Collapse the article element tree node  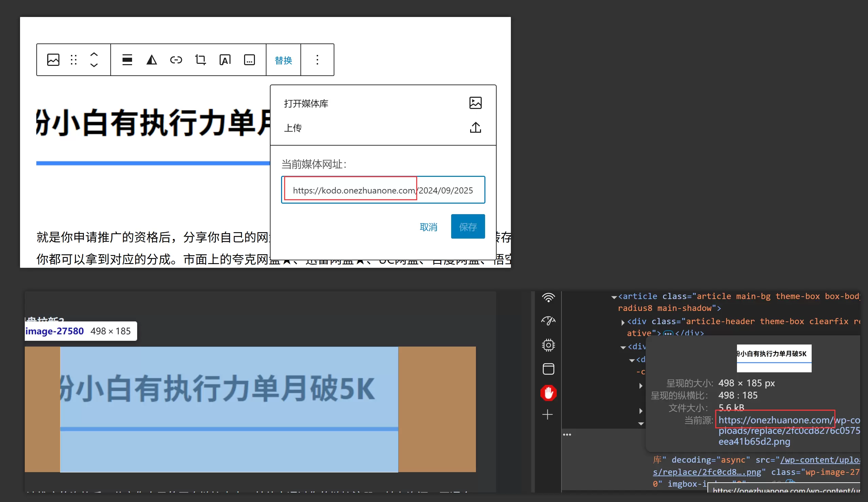[614, 297]
